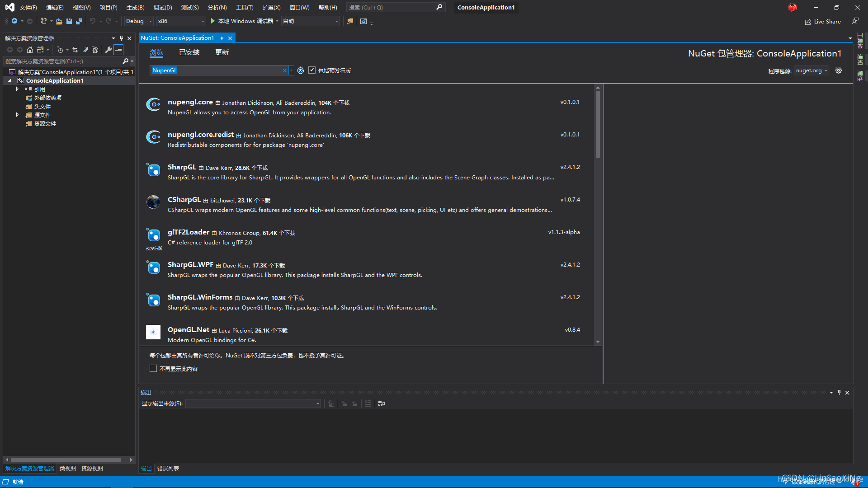
Task: Select the glTF2Loader package entry
Action: (366, 237)
